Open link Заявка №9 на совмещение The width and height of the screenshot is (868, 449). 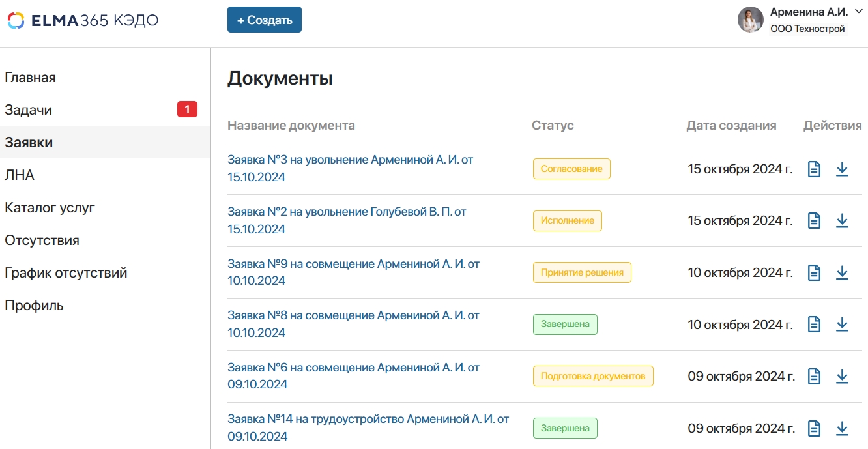point(353,272)
